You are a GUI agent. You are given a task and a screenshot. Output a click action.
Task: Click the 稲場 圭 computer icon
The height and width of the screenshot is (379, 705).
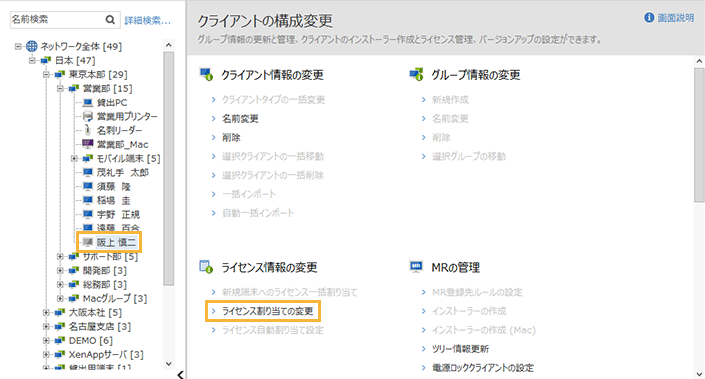88,200
